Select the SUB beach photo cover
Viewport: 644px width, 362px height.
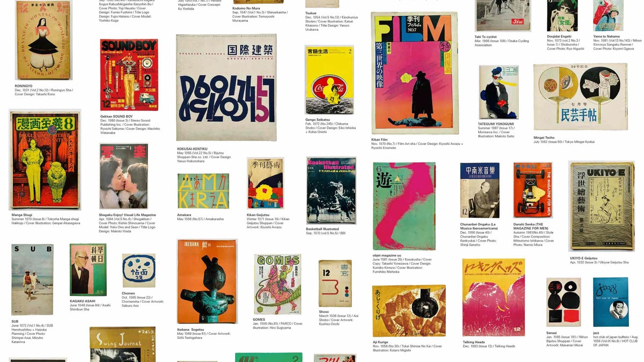coord(32,280)
